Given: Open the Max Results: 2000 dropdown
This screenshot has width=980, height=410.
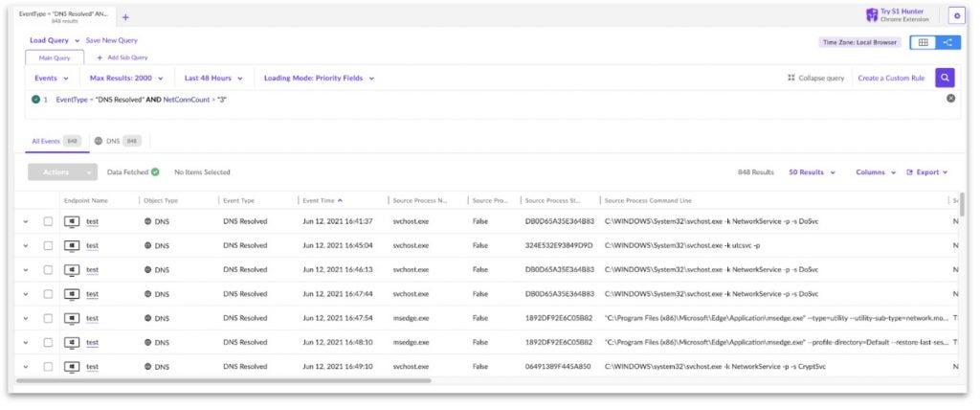Looking at the screenshot, I should (x=126, y=78).
